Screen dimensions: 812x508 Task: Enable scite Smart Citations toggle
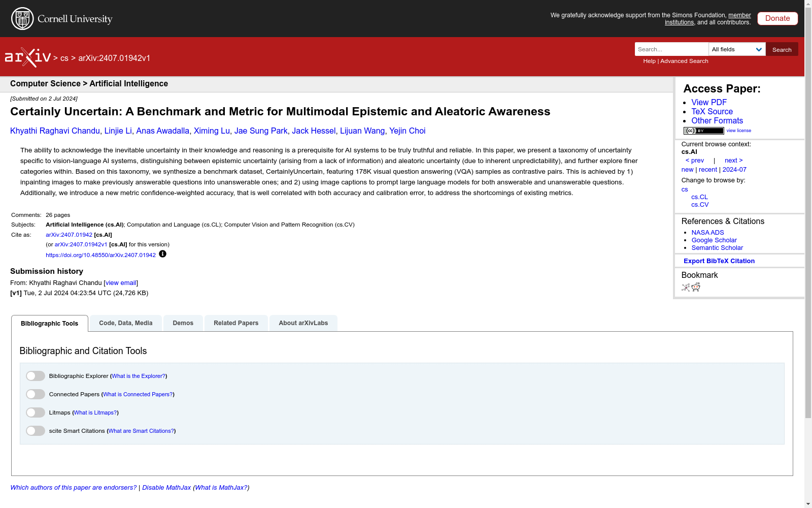click(36, 431)
